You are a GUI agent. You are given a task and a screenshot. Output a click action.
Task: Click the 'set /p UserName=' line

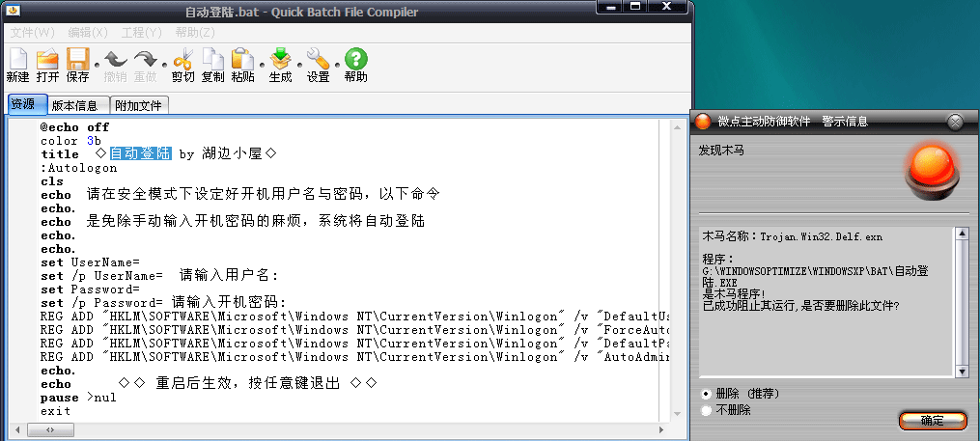click(x=159, y=275)
